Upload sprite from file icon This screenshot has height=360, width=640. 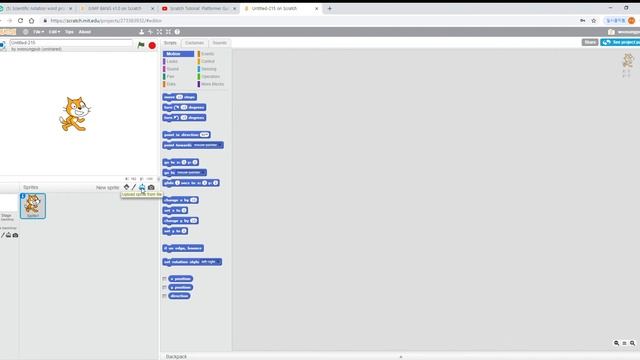tap(142, 187)
